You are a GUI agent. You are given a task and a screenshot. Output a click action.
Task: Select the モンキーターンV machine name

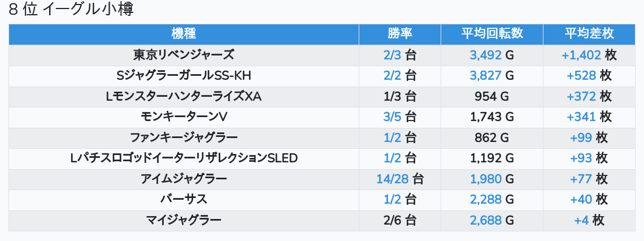[x=184, y=117]
